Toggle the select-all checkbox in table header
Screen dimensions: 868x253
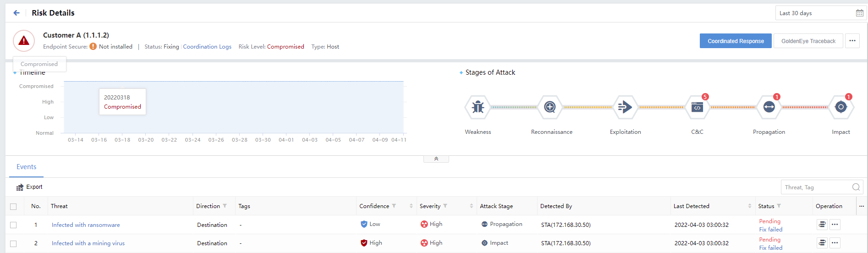tap(13, 207)
